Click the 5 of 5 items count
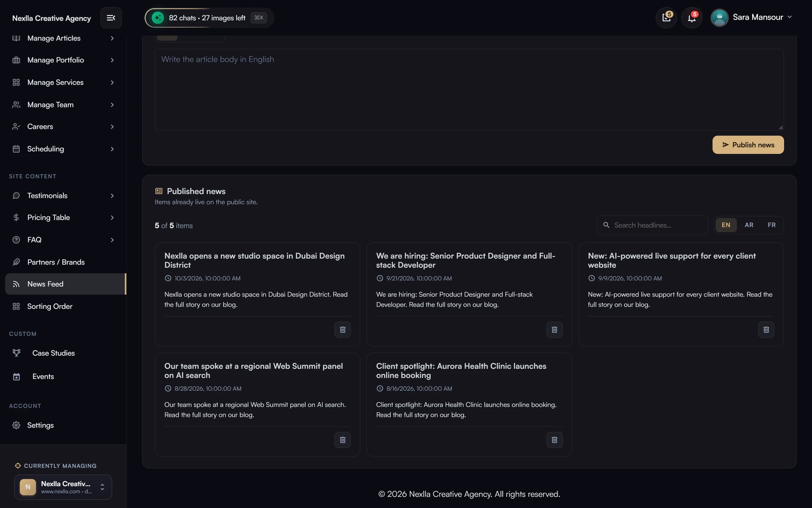812x508 pixels. click(x=174, y=226)
